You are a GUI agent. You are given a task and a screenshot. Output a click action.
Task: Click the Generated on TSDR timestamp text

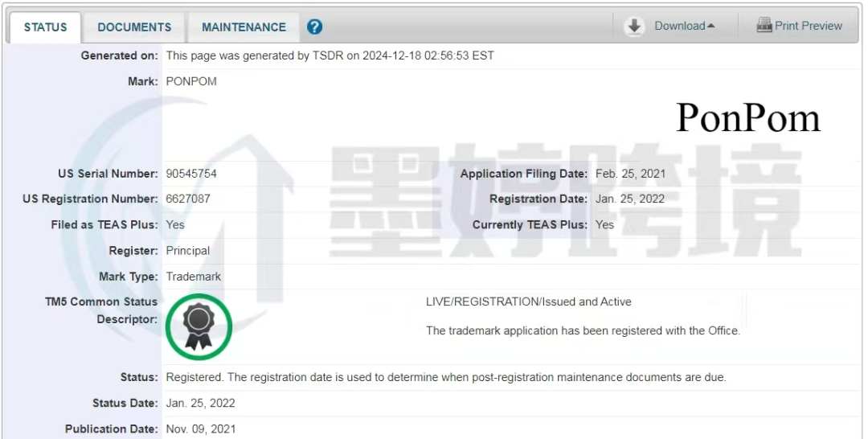click(x=330, y=55)
